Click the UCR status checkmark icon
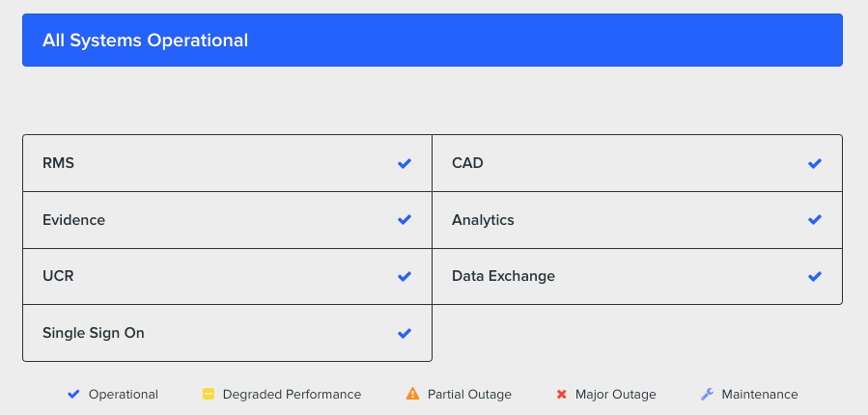868x415 pixels. [405, 276]
